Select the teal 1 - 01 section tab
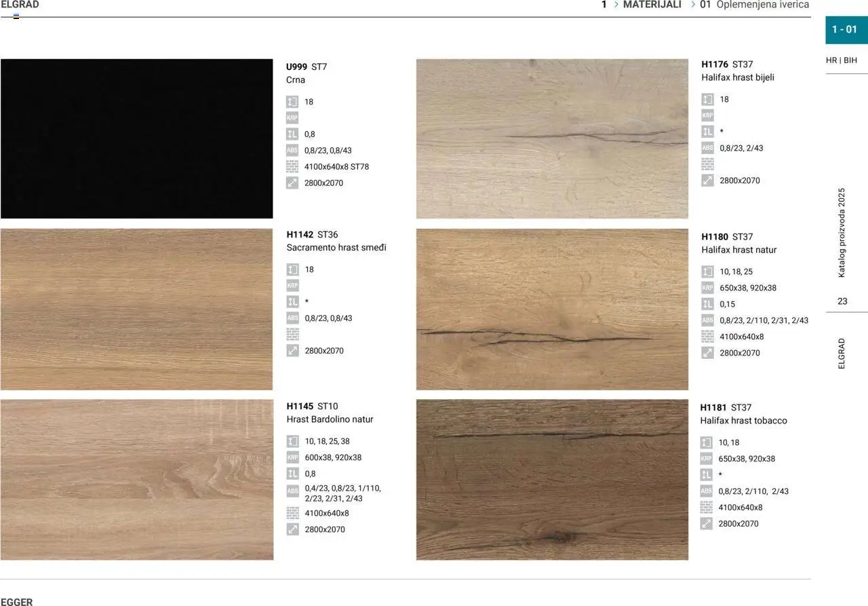Image resolution: width=868 pixels, height=606 pixels. click(845, 29)
